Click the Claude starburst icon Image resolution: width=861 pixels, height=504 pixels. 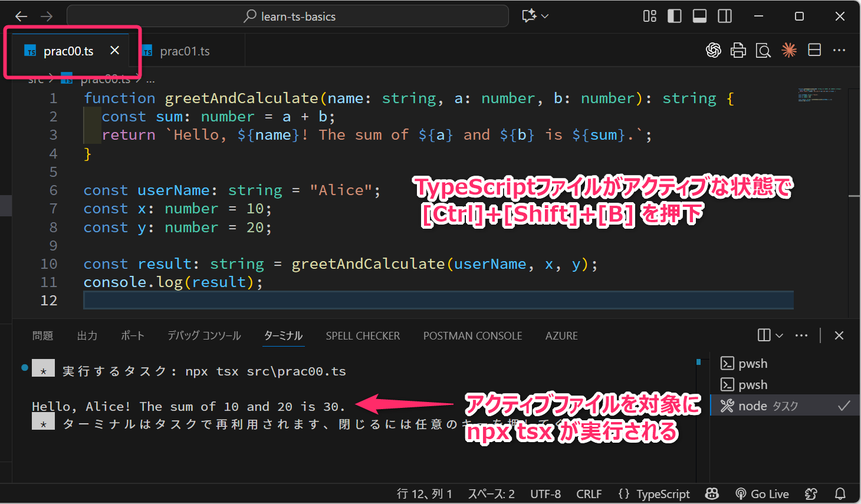click(x=788, y=51)
